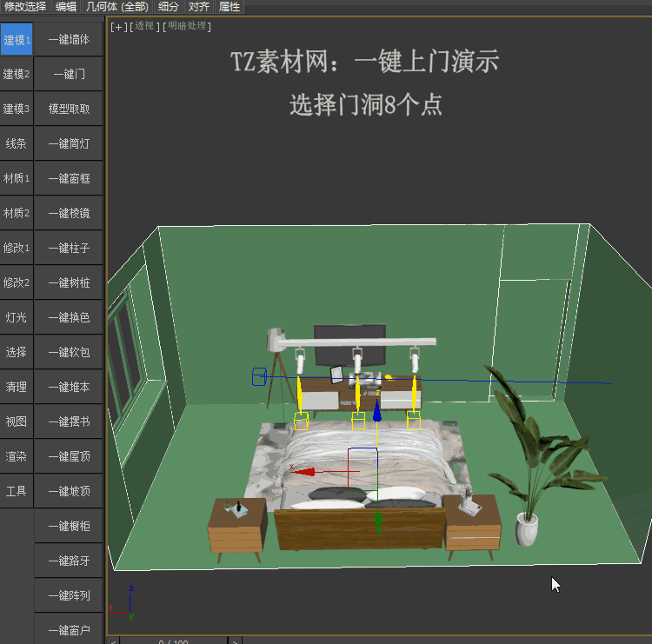Open the 对齐 ribbon tab
Image resolution: width=652 pixels, height=644 pixels.
click(x=198, y=7)
